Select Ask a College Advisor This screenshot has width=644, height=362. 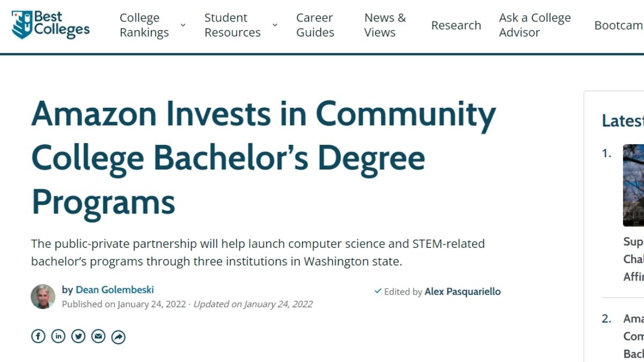pos(535,25)
